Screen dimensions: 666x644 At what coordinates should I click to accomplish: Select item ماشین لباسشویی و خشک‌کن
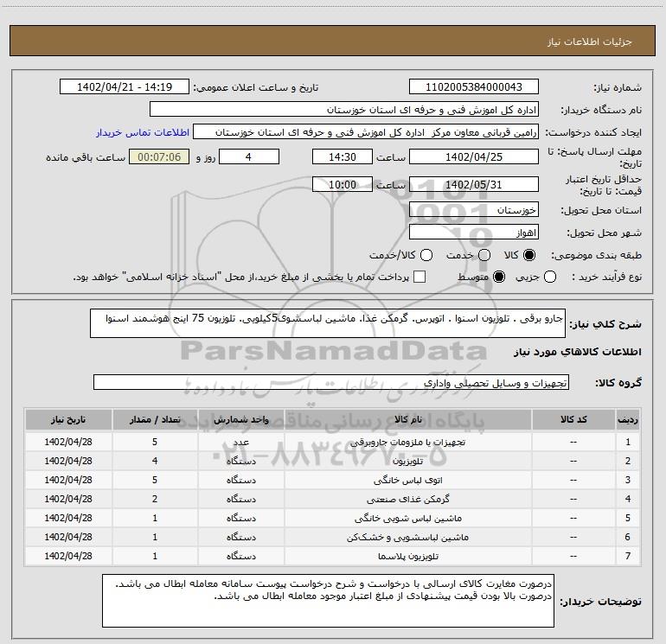coord(407,538)
